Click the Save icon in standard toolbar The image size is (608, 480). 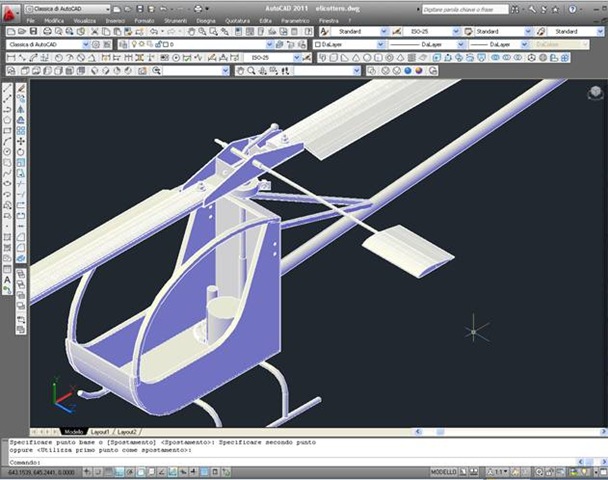[35, 32]
